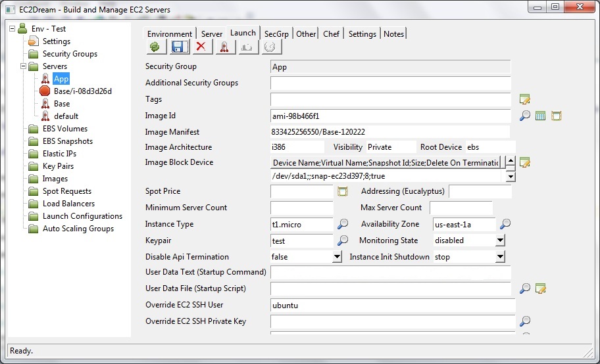Click the Settings tree icon under Env - Test

point(34,41)
